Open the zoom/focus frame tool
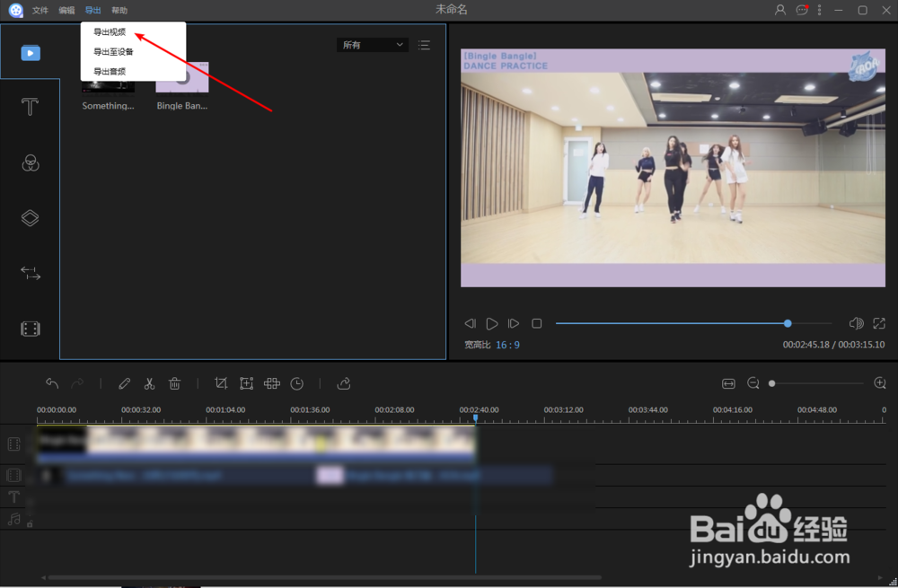Viewport: 898px width, 588px height. click(x=246, y=383)
